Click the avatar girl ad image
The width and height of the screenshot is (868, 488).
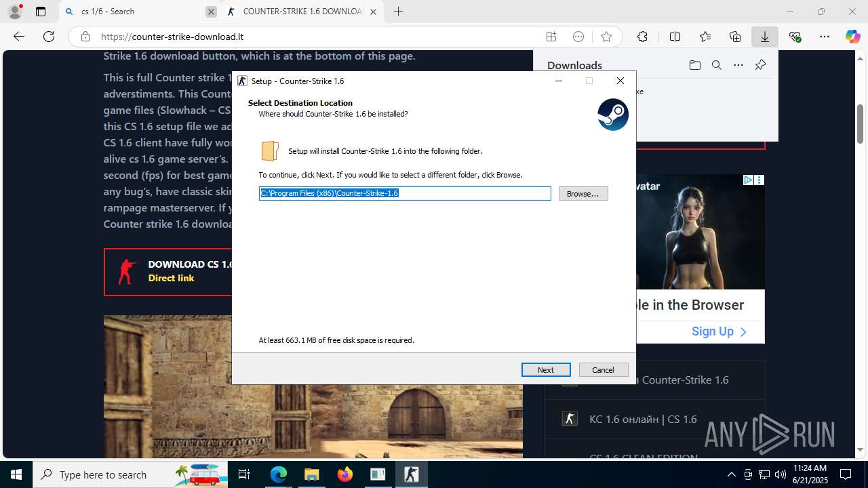[x=701, y=232]
